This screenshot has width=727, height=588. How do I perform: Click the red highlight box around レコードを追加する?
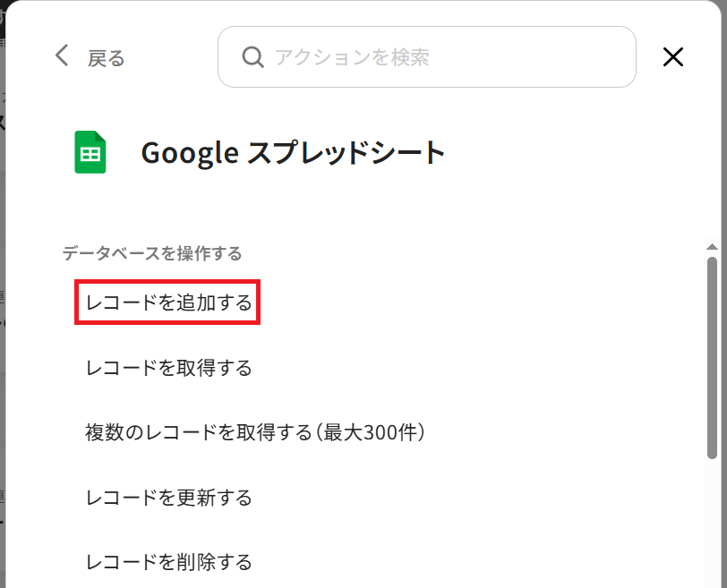click(167, 303)
